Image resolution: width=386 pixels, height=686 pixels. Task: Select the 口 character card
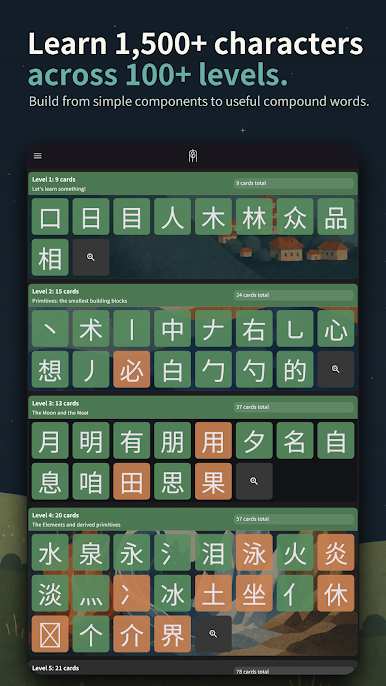[x=50, y=217]
